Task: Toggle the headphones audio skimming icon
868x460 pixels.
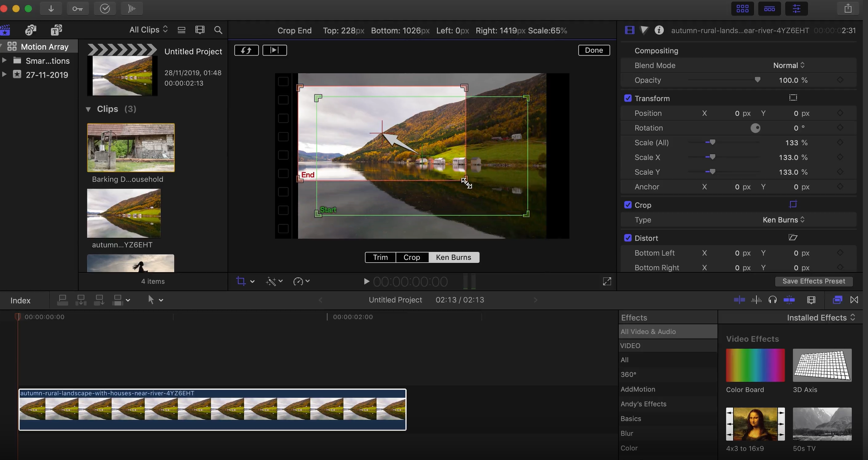Action: [x=773, y=300]
